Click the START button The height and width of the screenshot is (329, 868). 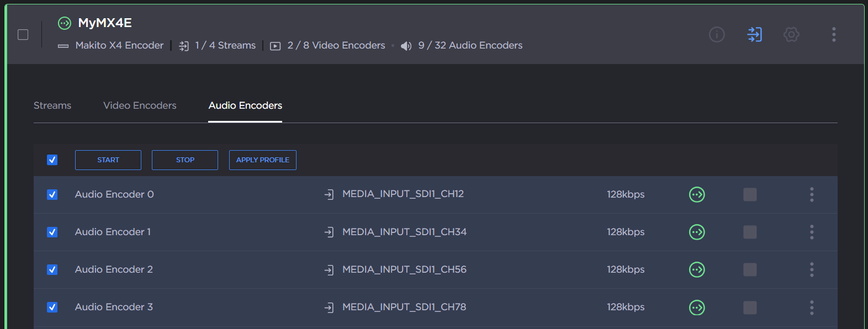point(108,160)
